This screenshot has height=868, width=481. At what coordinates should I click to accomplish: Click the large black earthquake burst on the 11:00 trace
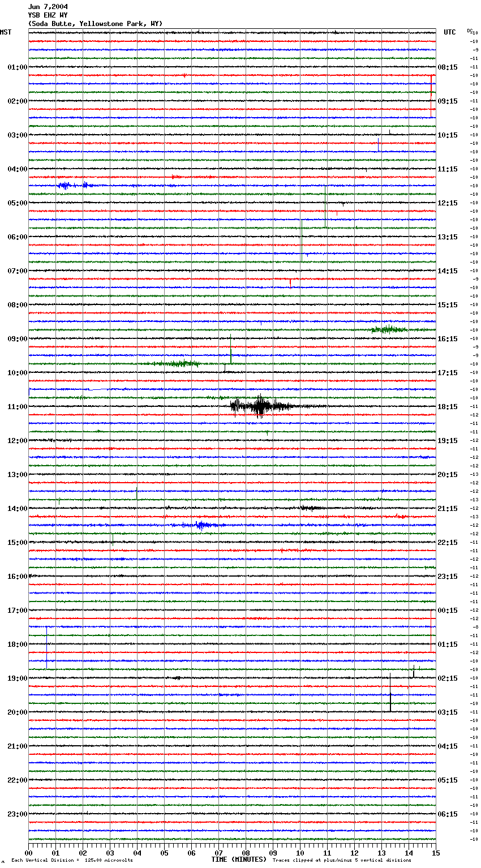point(260,406)
